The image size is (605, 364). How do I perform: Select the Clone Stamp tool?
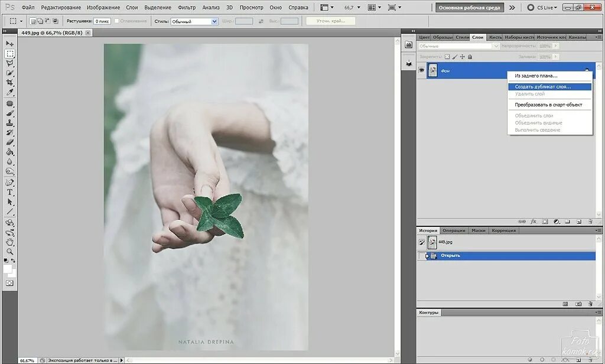point(9,123)
